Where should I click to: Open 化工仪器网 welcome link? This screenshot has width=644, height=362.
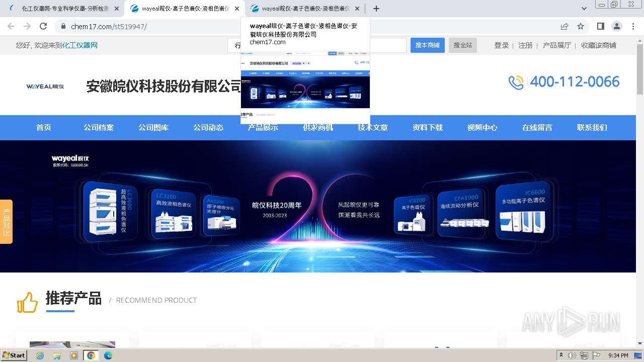pos(79,45)
